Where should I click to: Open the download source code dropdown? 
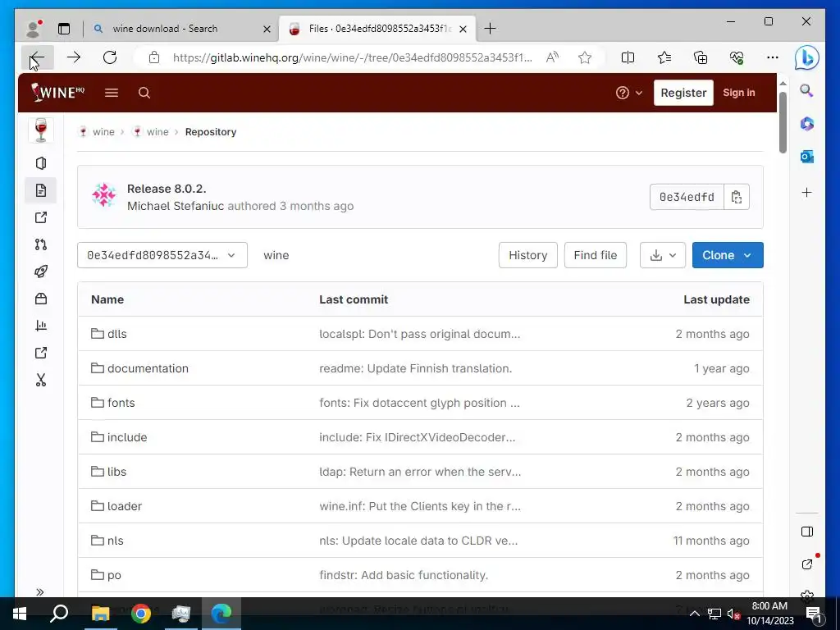(x=663, y=255)
